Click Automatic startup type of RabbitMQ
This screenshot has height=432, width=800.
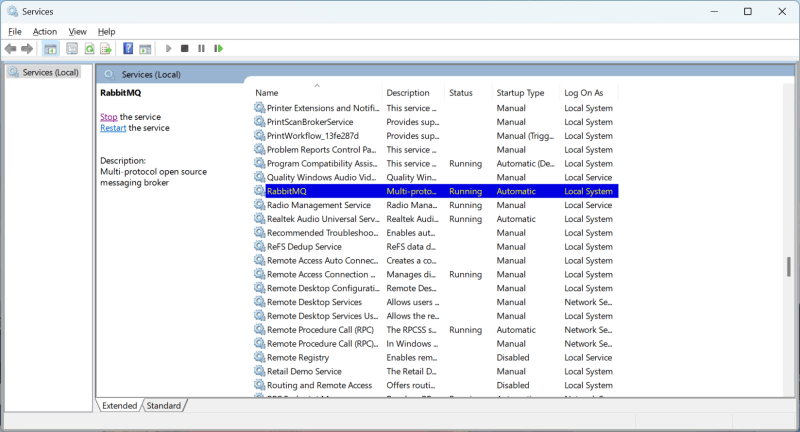click(x=516, y=191)
